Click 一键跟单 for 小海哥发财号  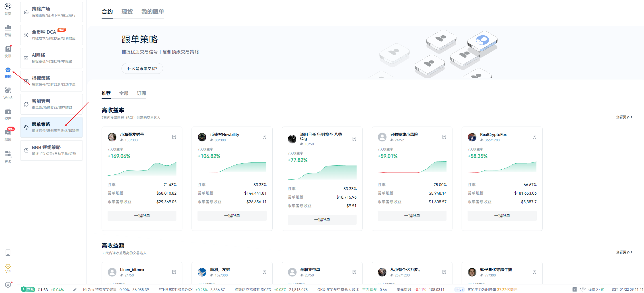[x=142, y=216]
